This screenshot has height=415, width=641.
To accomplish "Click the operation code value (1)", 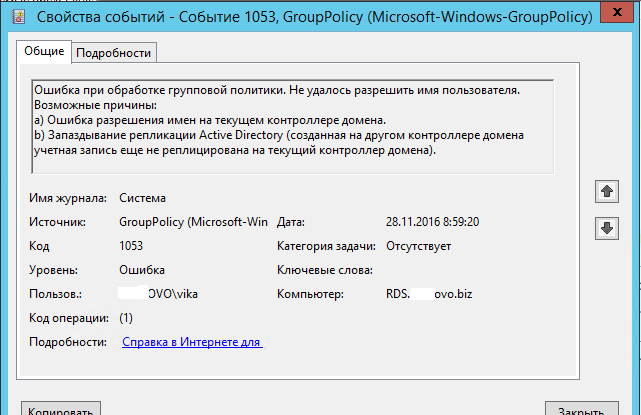I will pyautogui.click(x=126, y=318).
